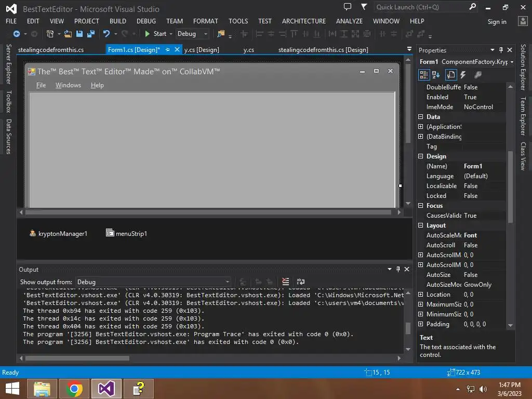Click the Windows menu in the designed form
The image size is (532, 399).
coord(68,85)
